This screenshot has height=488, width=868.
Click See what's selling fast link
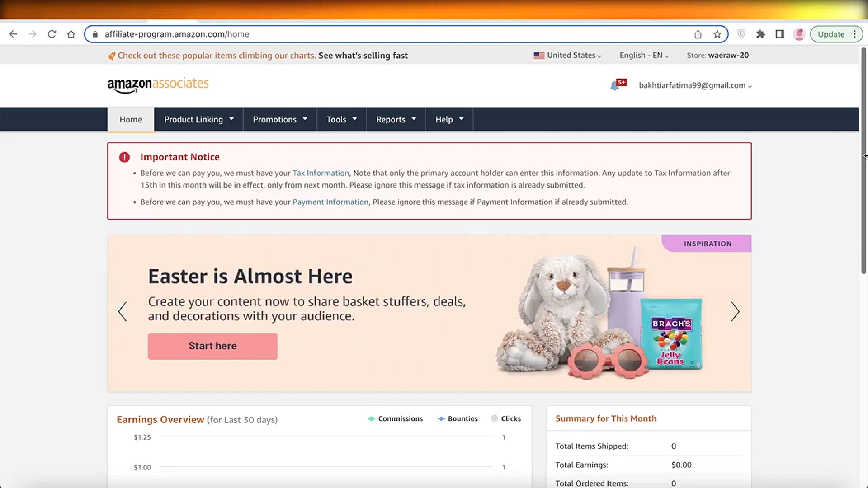pos(363,56)
